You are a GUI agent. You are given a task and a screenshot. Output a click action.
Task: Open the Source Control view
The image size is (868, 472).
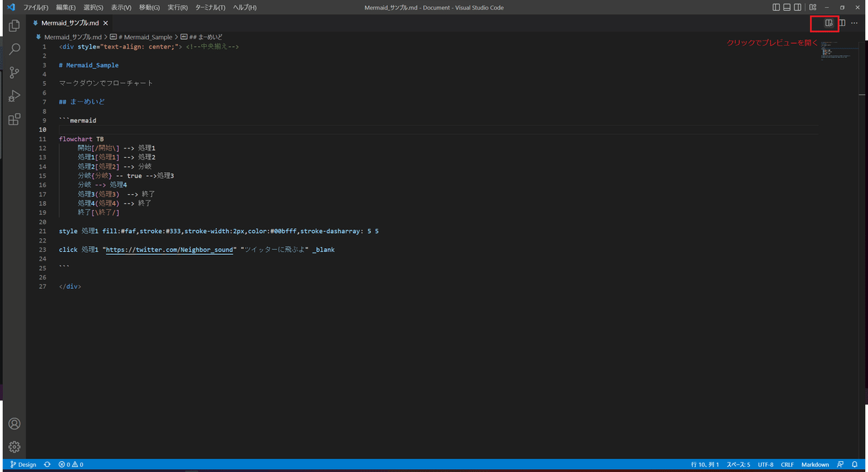pyautogui.click(x=14, y=72)
